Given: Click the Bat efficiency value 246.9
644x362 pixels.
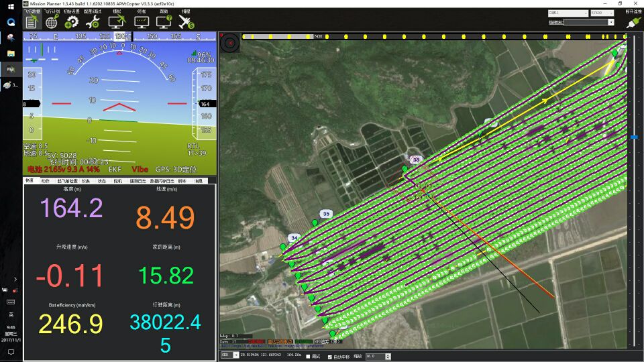Looking at the screenshot, I should (70, 324).
